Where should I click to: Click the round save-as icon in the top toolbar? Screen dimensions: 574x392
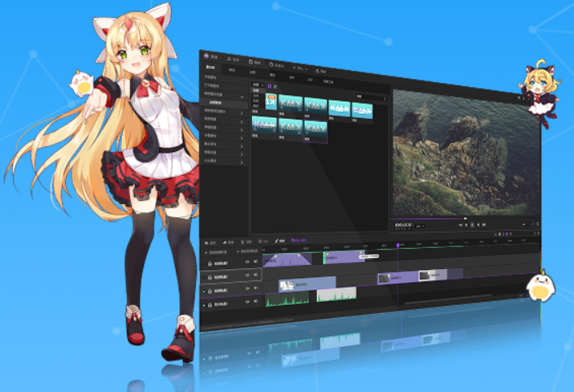point(272,64)
